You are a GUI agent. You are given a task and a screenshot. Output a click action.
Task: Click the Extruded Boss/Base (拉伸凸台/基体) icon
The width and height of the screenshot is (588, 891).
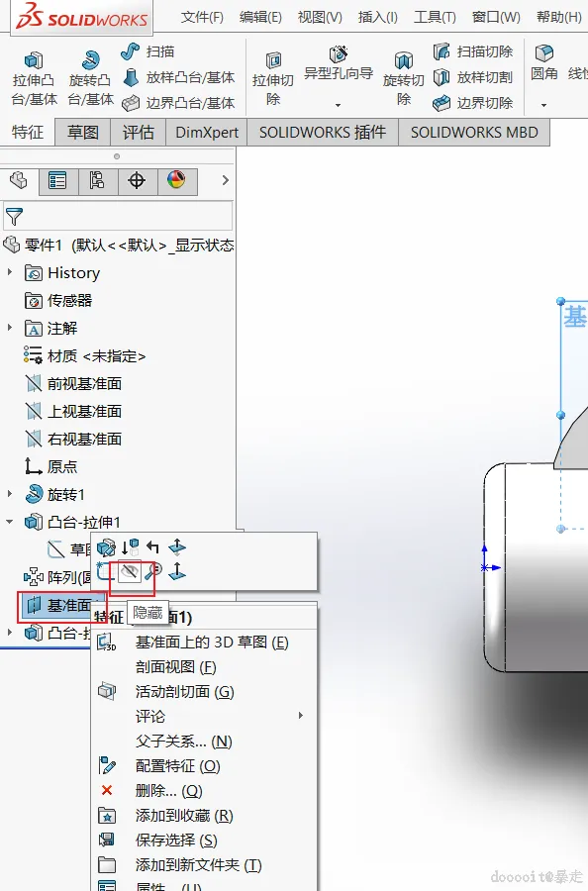click(34, 60)
